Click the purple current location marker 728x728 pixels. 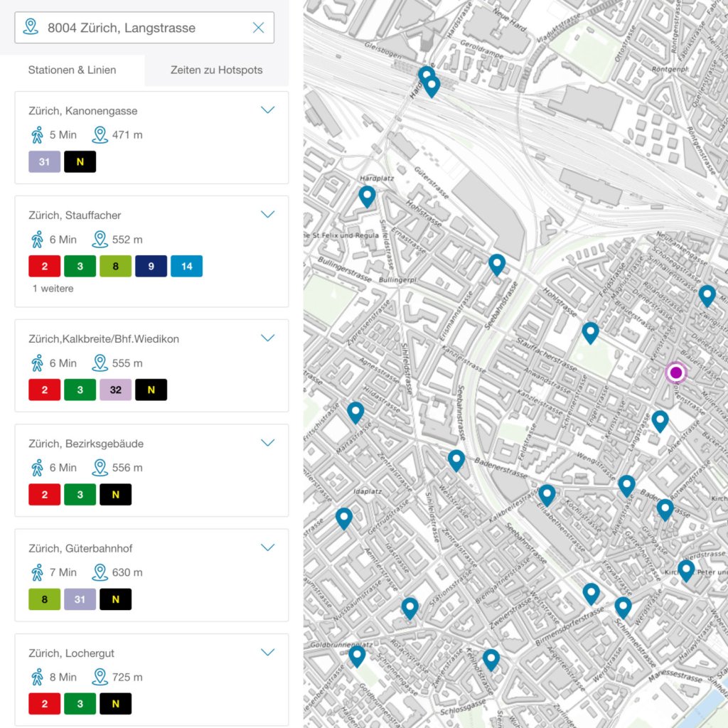tap(675, 373)
